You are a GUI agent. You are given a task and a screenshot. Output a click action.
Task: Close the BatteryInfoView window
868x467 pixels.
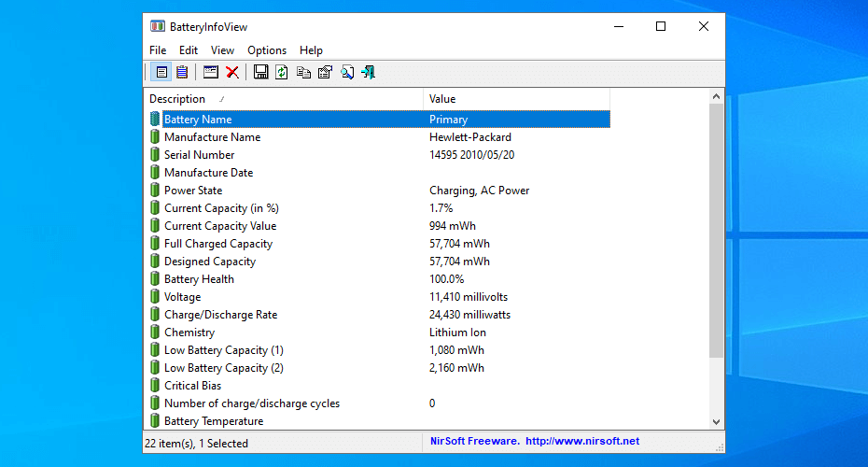tap(704, 26)
